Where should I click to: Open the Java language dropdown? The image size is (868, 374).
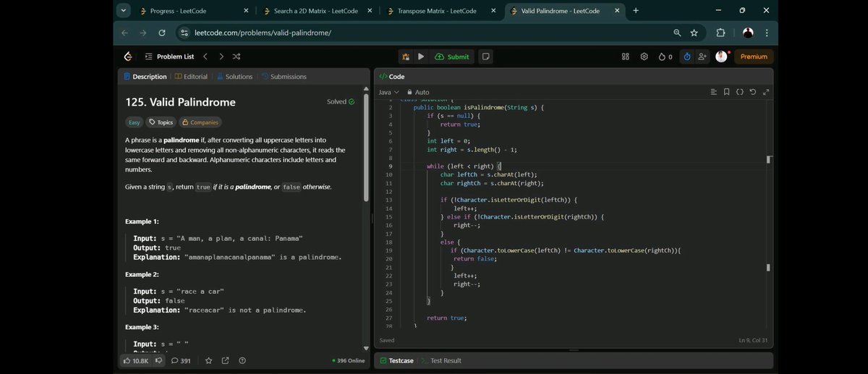389,93
